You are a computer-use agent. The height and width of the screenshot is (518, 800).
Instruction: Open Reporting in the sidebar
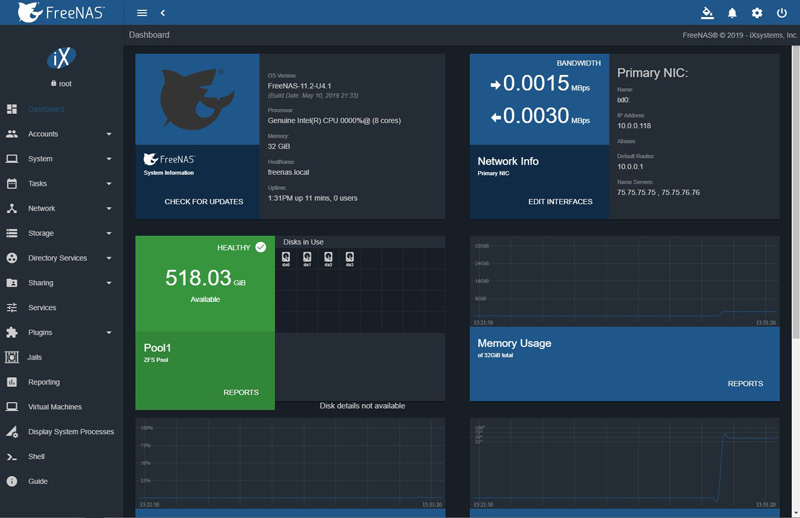(44, 382)
